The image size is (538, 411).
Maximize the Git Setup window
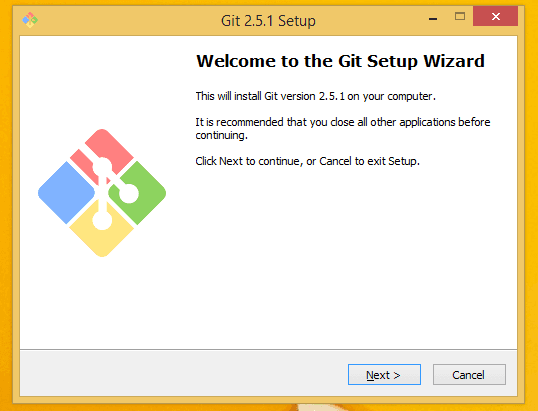coord(460,16)
